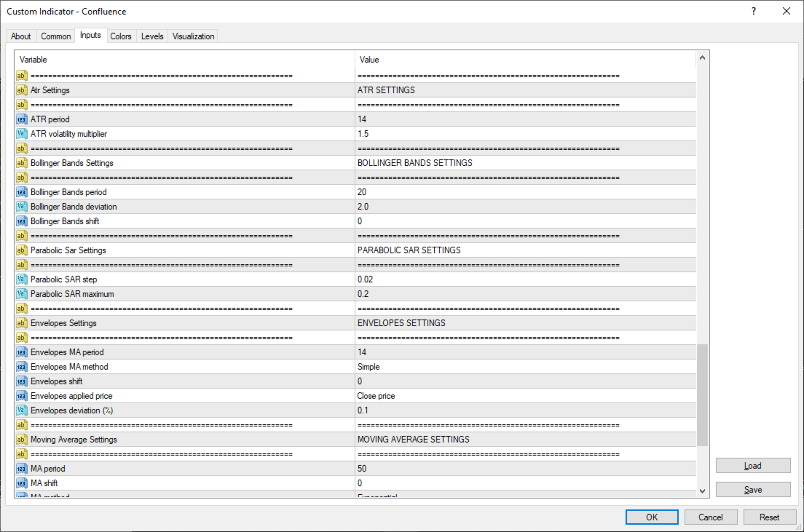804x532 pixels.
Task: Close the Custom Indicator dialog window
Action: pyautogui.click(x=787, y=11)
